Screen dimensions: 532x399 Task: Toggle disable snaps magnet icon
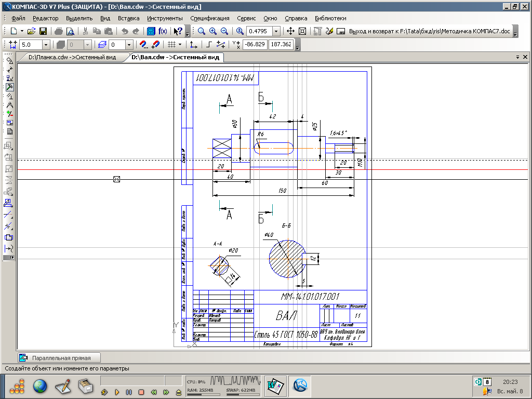156,45
